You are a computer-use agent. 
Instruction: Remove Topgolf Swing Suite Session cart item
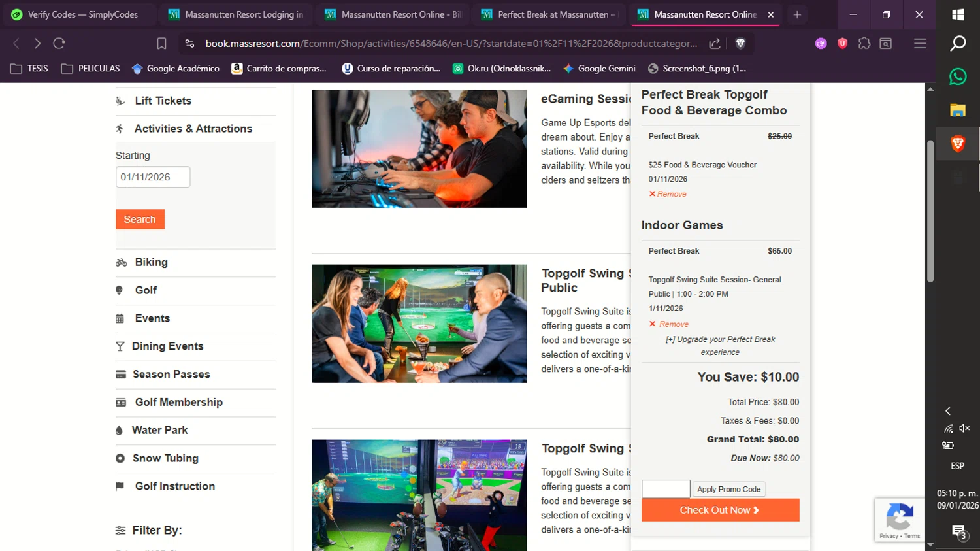(669, 324)
